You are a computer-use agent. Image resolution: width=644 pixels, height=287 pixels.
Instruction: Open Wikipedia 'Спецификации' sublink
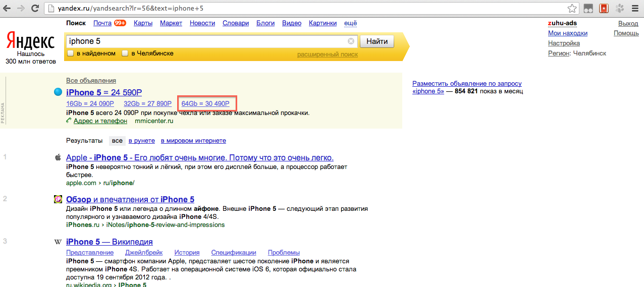[x=234, y=253]
